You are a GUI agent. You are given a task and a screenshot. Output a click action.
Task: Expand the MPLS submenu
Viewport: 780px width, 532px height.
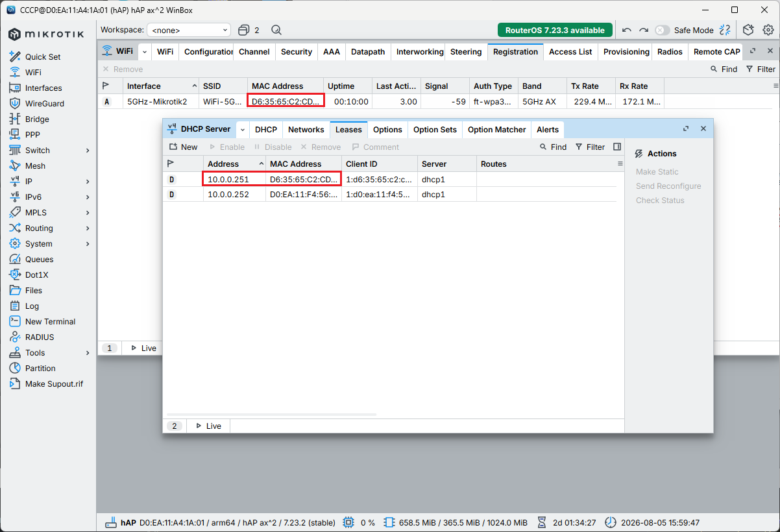88,213
